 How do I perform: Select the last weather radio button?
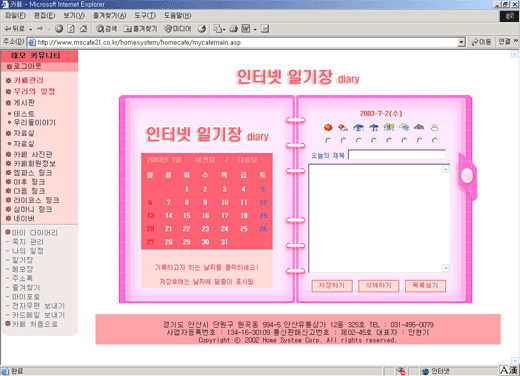coord(435,141)
